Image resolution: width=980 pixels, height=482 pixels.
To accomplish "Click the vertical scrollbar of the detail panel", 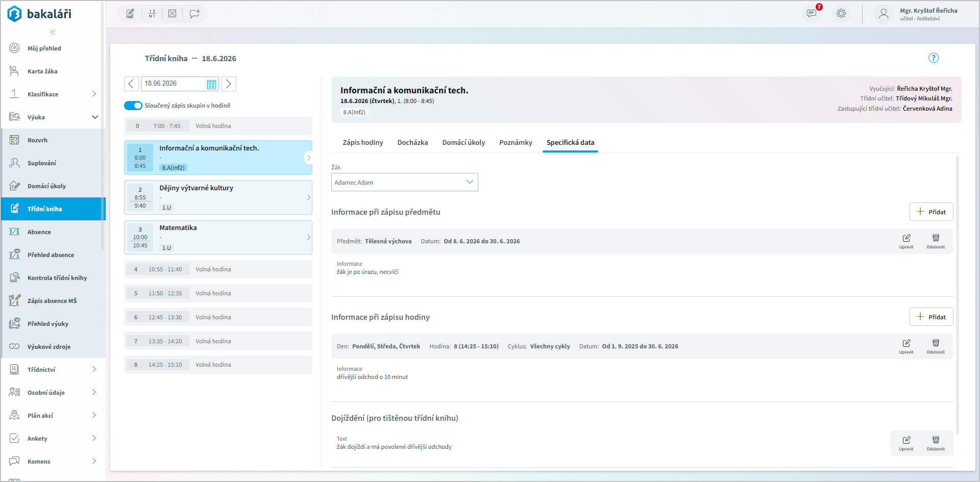I will click(x=958, y=295).
